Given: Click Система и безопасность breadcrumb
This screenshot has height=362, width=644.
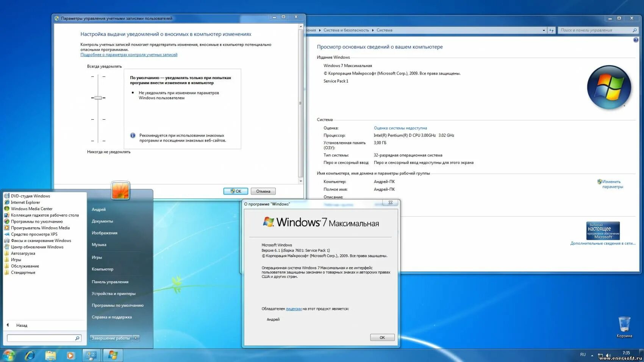Looking at the screenshot, I should coord(346,30).
